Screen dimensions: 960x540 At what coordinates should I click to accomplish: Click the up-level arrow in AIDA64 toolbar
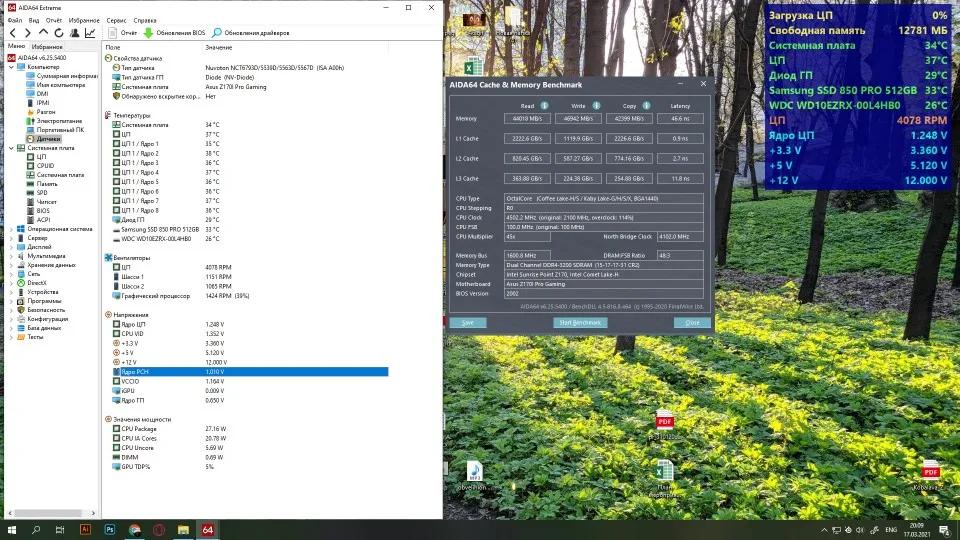(43, 33)
